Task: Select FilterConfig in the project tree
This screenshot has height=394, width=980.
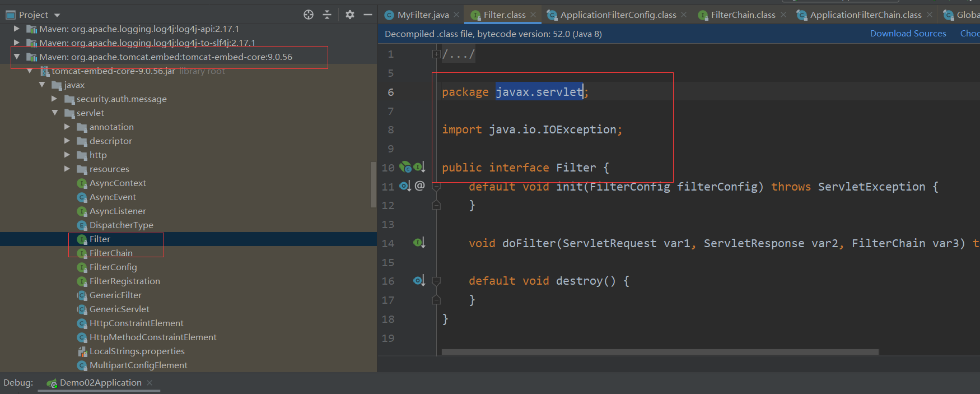Action: pyautogui.click(x=113, y=267)
